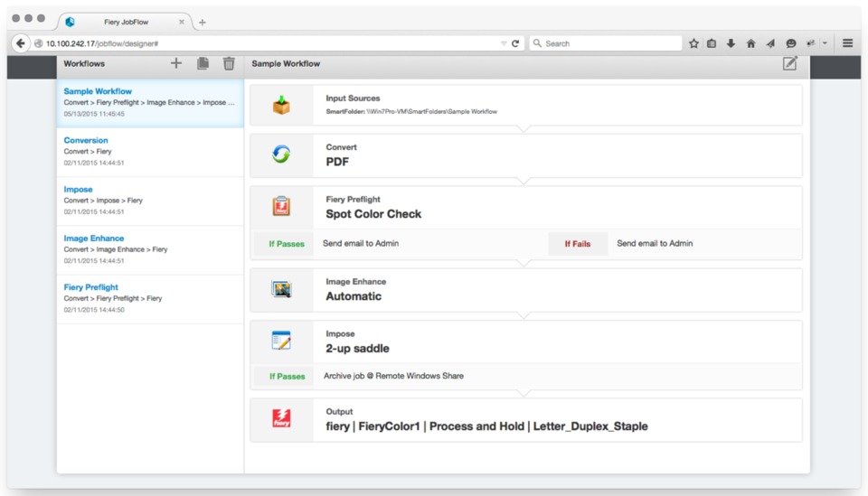The height and width of the screenshot is (496, 868).
Task: Click Convert > Fiery Preflight > Fiery path text
Action: (112, 299)
